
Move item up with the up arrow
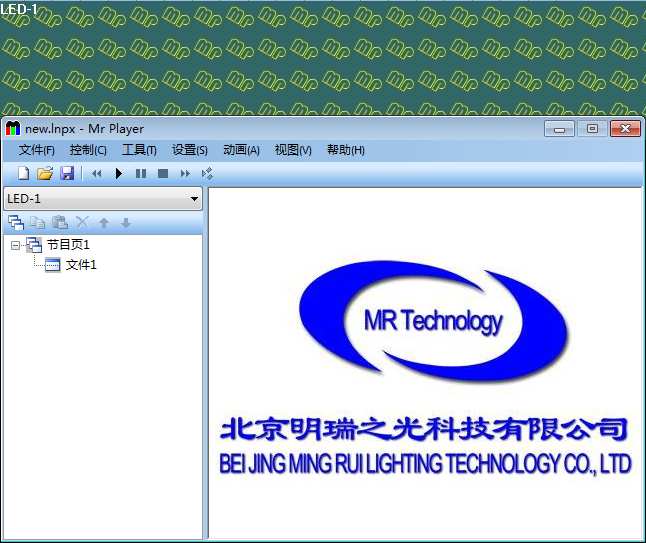104,223
